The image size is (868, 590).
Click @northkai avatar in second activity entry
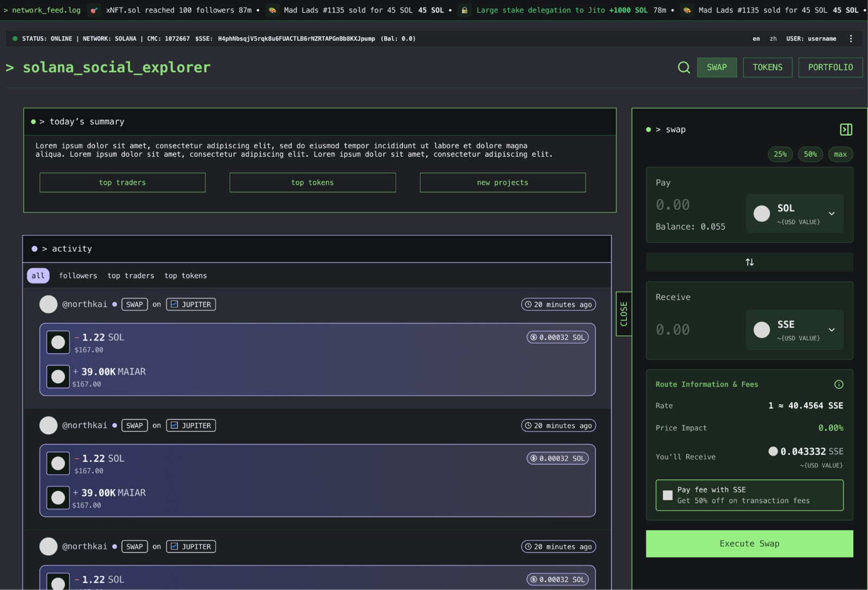[x=48, y=425]
